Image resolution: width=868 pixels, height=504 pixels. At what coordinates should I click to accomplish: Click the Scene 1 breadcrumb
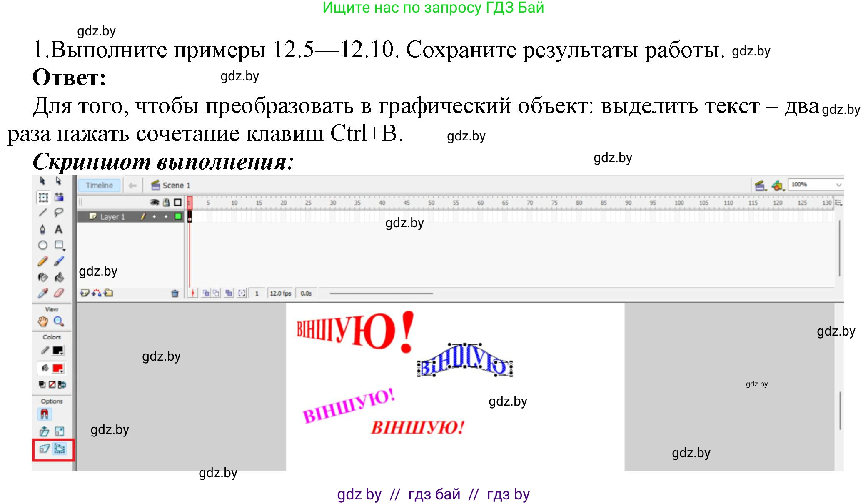pyautogui.click(x=175, y=186)
